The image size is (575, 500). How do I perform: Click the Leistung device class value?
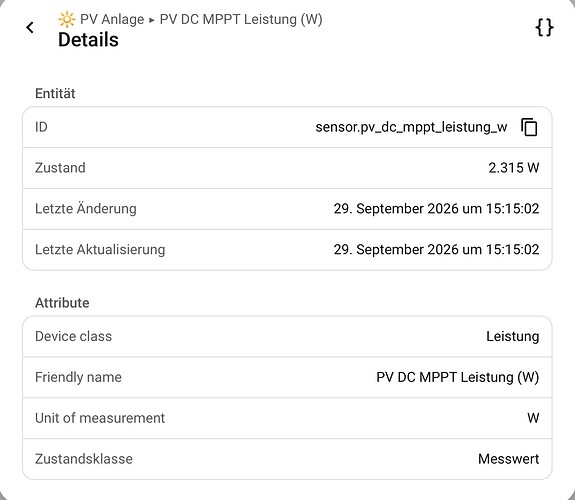click(x=512, y=336)
